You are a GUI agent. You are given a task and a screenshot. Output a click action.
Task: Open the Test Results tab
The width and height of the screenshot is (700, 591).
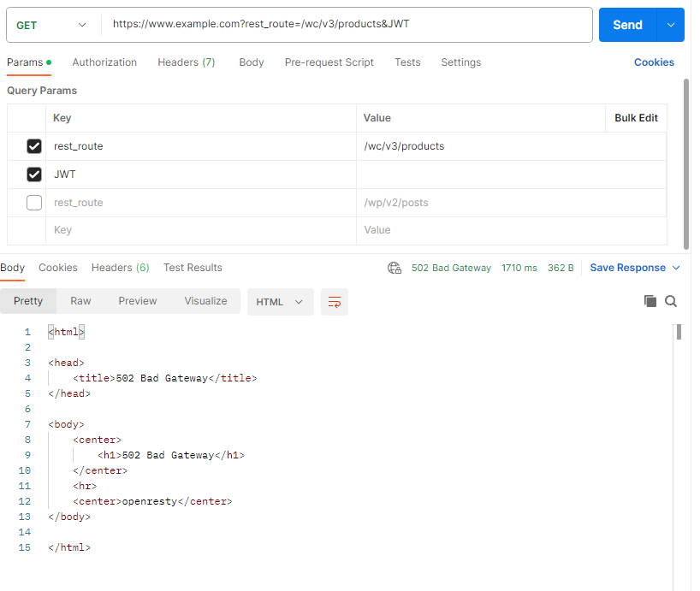pos(192,267)
